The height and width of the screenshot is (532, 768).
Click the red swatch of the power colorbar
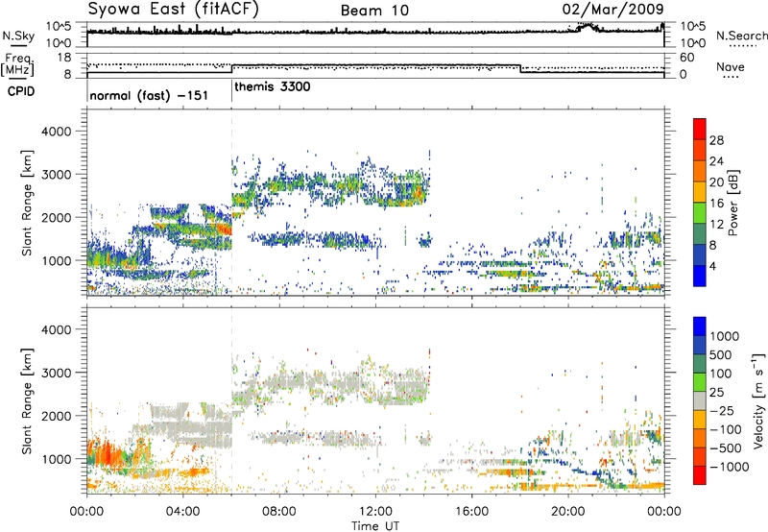click(700, 129)
